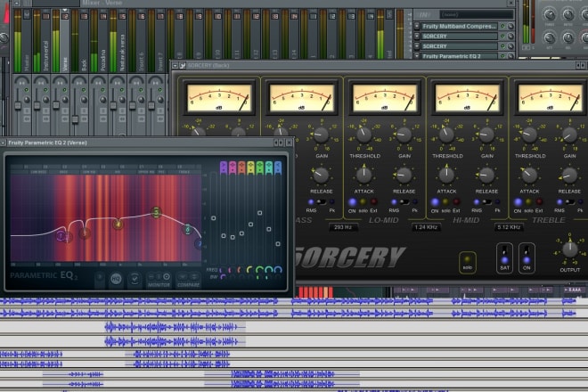Open the Parametric EQ 2 window options arrow
Screen dimensions: 588x392
click(3, 143)
